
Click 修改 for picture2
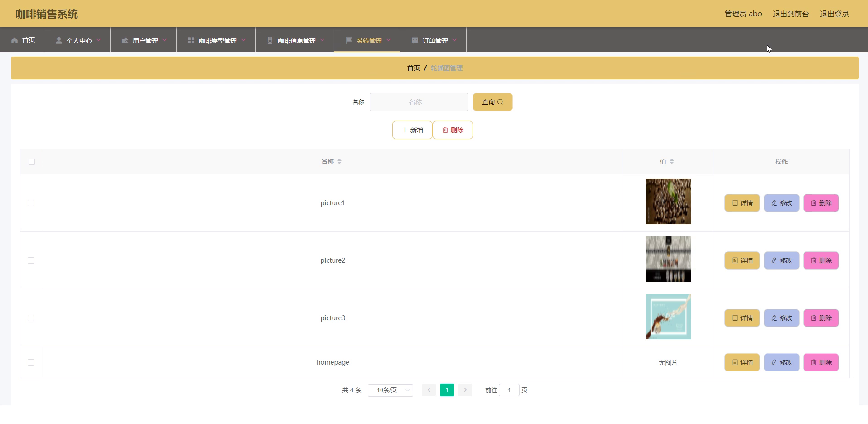pyautogui.click(x=781, y=260)
